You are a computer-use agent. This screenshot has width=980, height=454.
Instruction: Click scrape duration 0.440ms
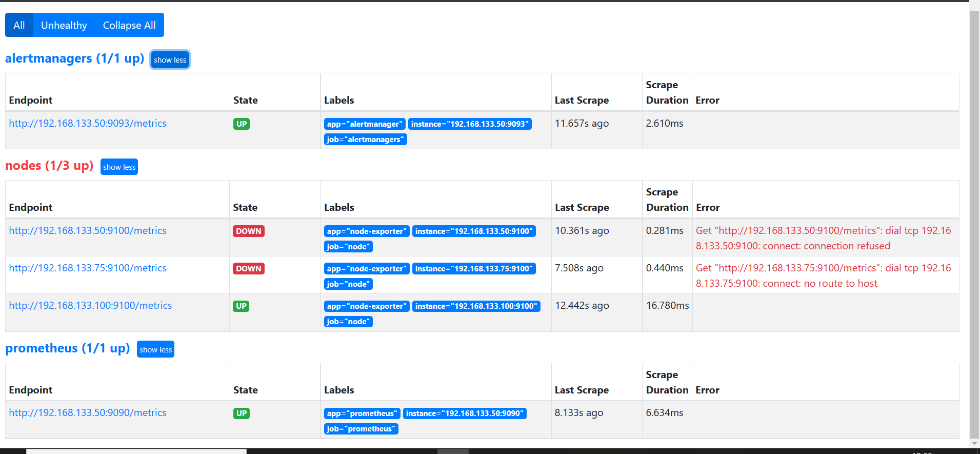pos(665,268)
